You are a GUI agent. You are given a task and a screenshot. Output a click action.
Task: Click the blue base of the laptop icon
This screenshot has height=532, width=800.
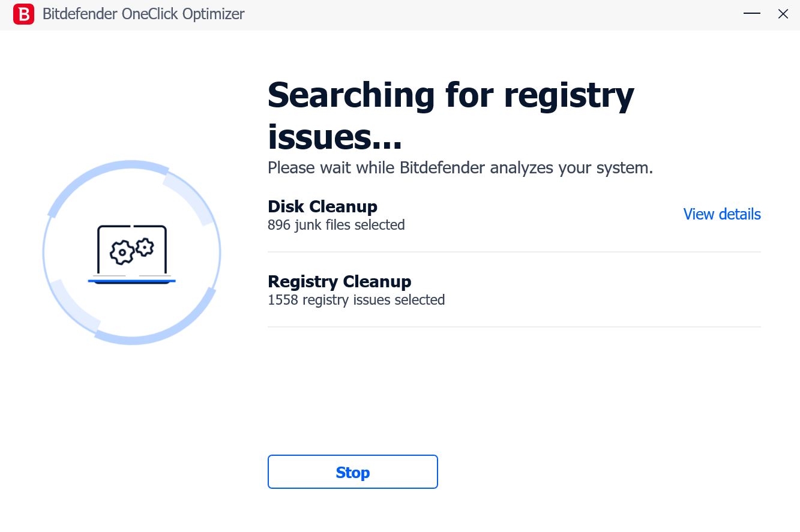pyautogui.click(x=132, y=281)
